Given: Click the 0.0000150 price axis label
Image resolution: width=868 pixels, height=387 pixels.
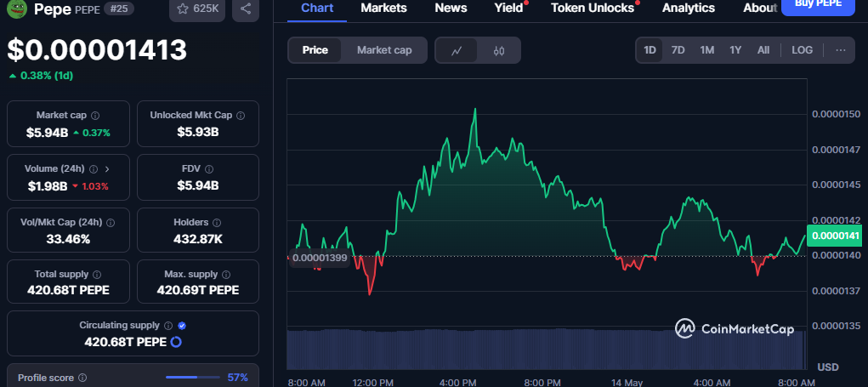Looking at the screenshot, I should (x=836, y=114).
